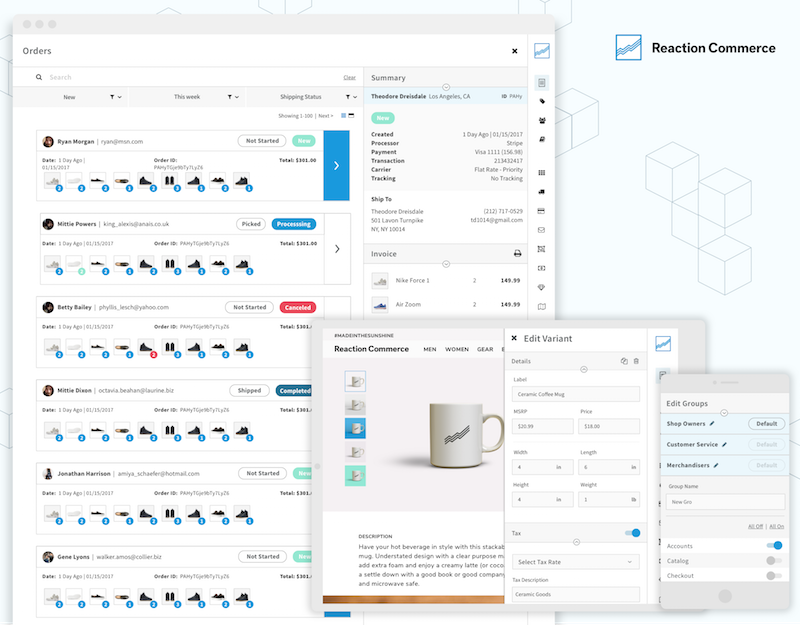Open Ryan Morgan's order with blue arrow

336,165
